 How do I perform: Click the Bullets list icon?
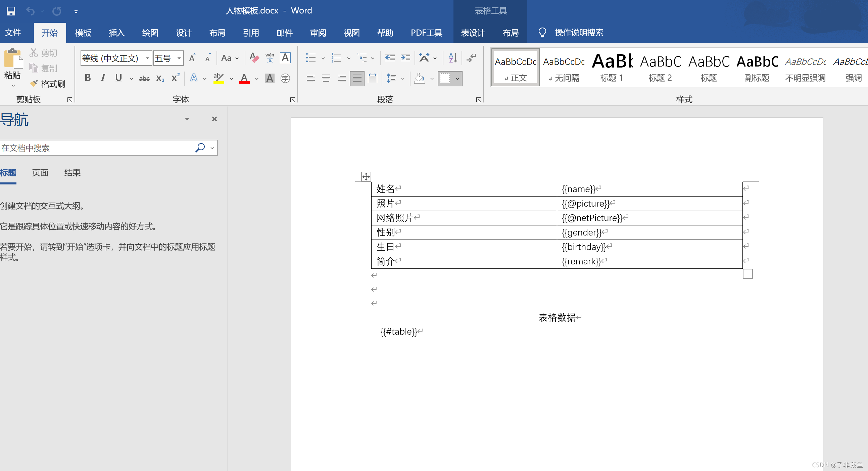310,58
